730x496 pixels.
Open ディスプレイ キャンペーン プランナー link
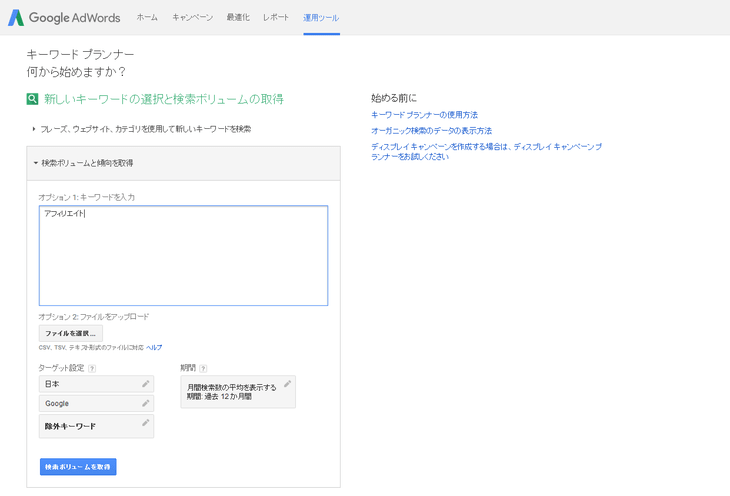pos(487,151)
